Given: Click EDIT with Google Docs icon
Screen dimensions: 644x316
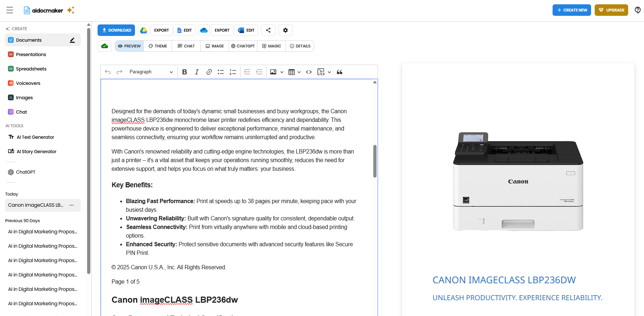Looking at the screenshot, I should [x=184, y=30].
